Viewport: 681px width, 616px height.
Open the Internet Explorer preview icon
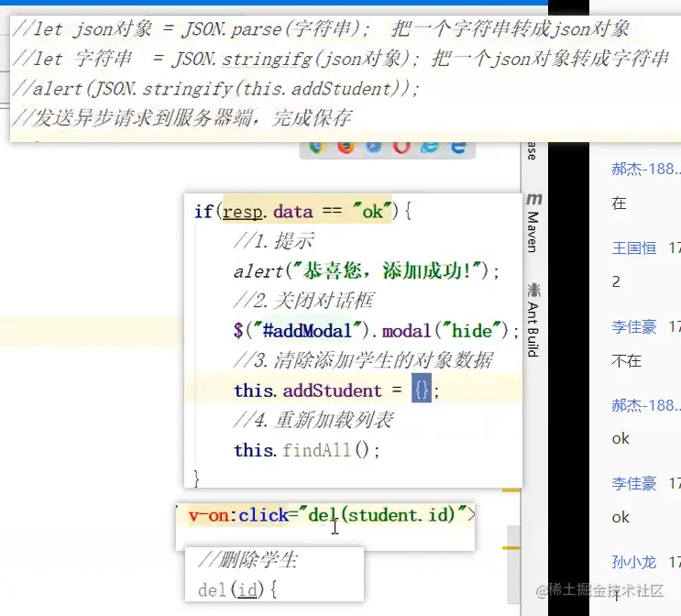click(x=430, y=147)
